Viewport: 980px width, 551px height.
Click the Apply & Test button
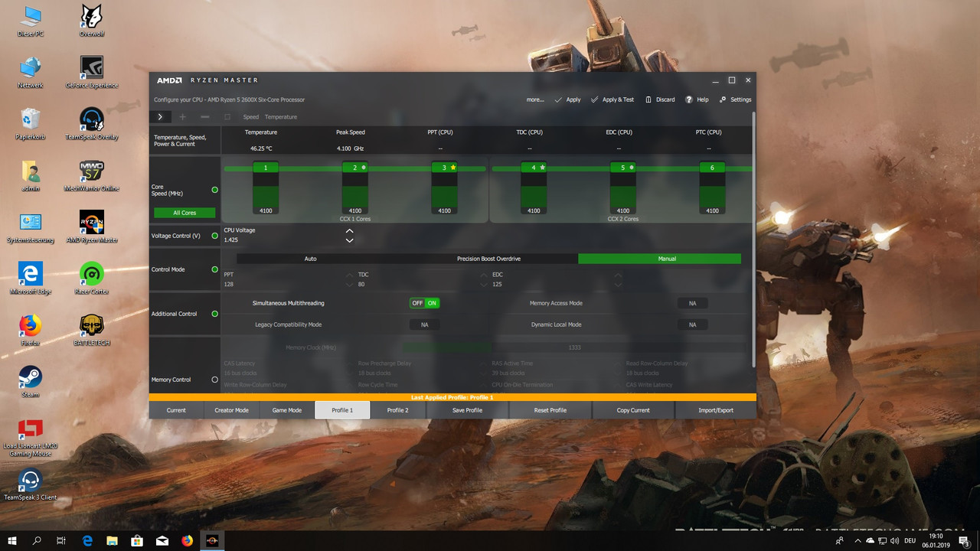(612, 99)
